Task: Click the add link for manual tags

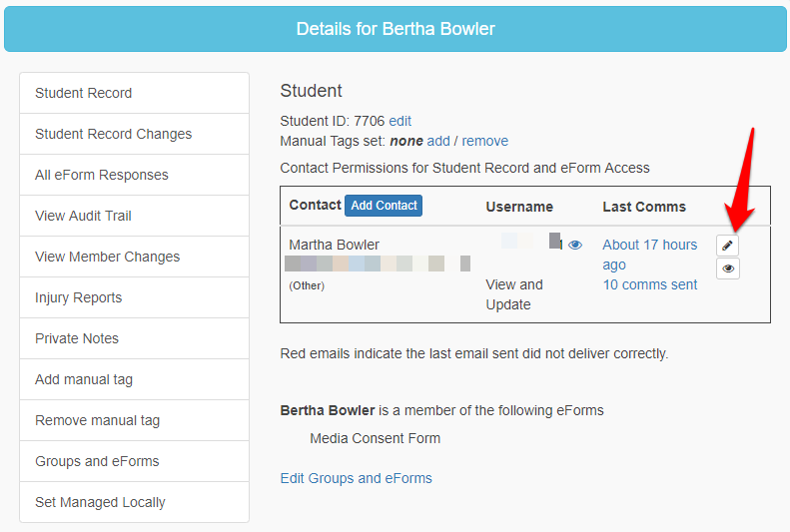Action: [438, 141]
